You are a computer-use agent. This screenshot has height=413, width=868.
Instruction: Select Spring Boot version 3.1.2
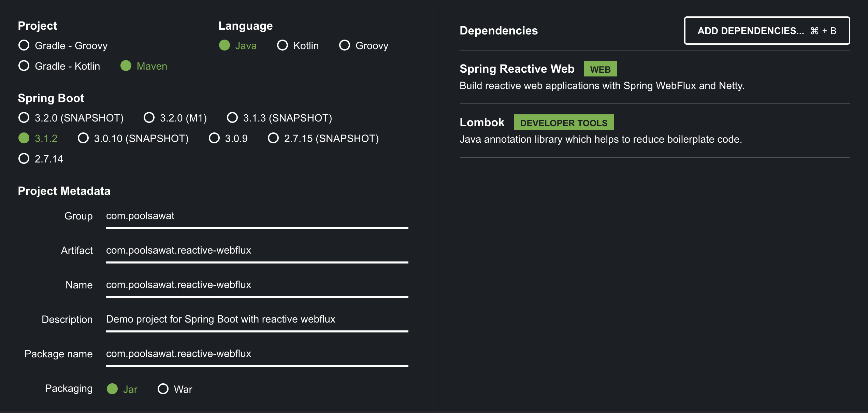(38, 138)
